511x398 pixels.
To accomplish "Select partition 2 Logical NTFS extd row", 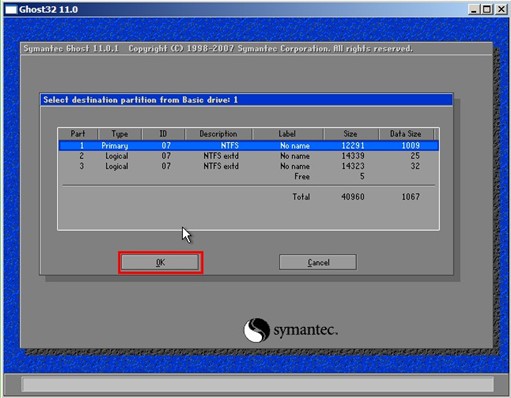I will (x=249, y=156).
